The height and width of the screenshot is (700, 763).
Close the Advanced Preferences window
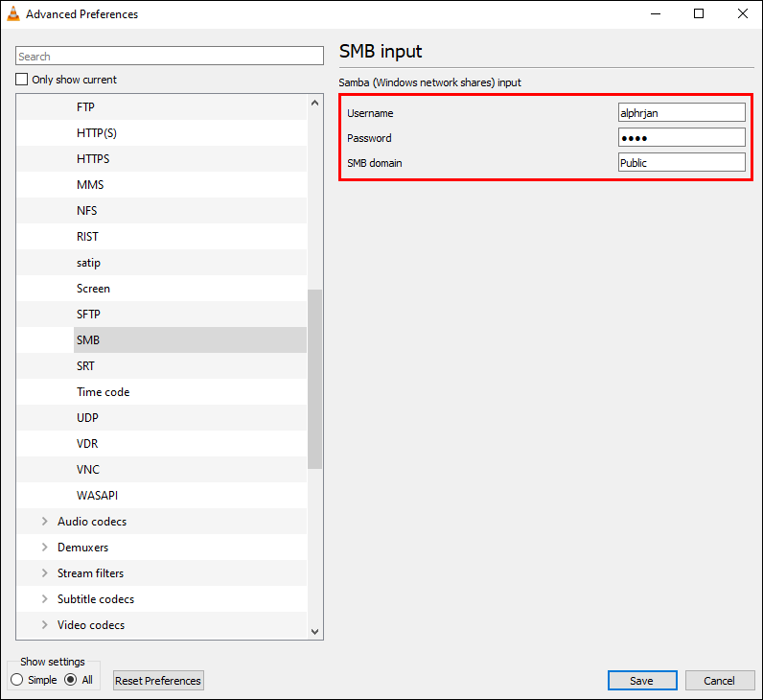tap(743, 14)
